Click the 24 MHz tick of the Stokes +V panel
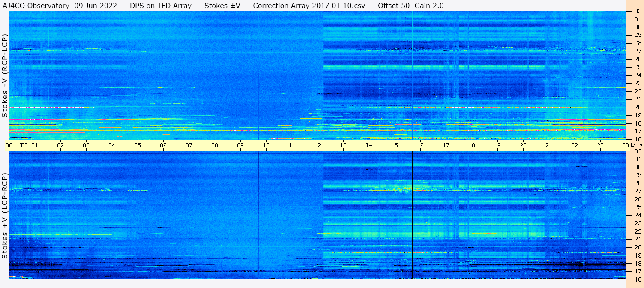644x288 pixels. pyautogui.click(x=637, y=215)
